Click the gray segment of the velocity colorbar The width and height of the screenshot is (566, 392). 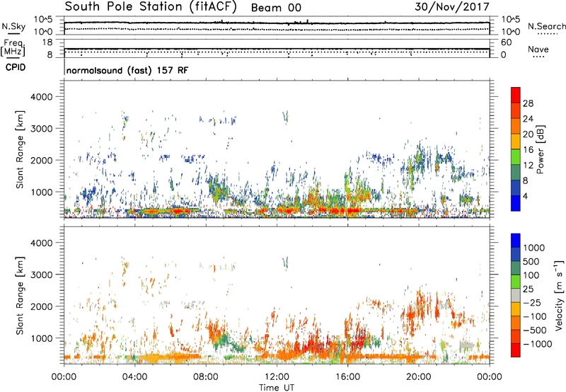click(516, 296)
